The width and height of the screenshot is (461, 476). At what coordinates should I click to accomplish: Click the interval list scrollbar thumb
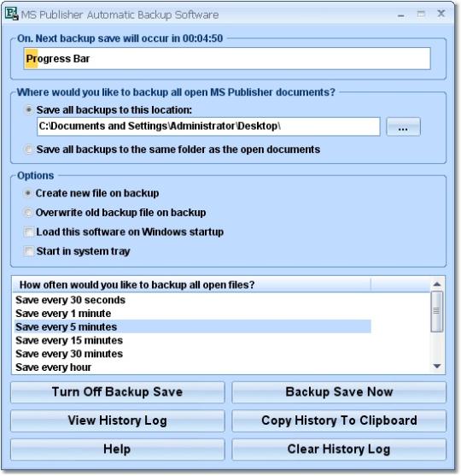tap(437, 311)
